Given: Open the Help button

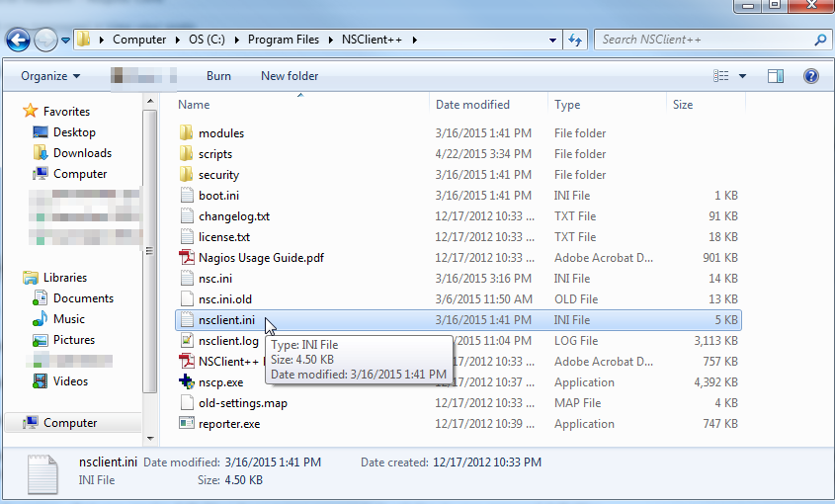Looking at the screenshot, I should coord(811,76).
